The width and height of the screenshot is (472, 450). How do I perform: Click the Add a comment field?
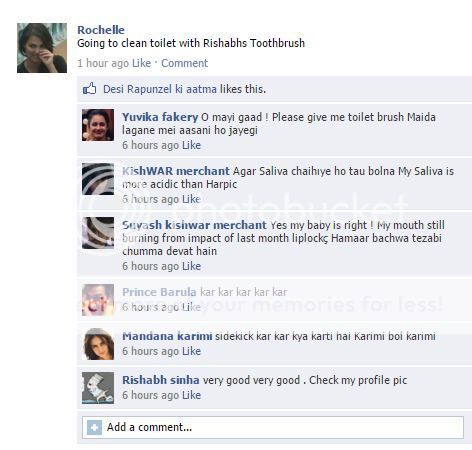tap(273, 427)
